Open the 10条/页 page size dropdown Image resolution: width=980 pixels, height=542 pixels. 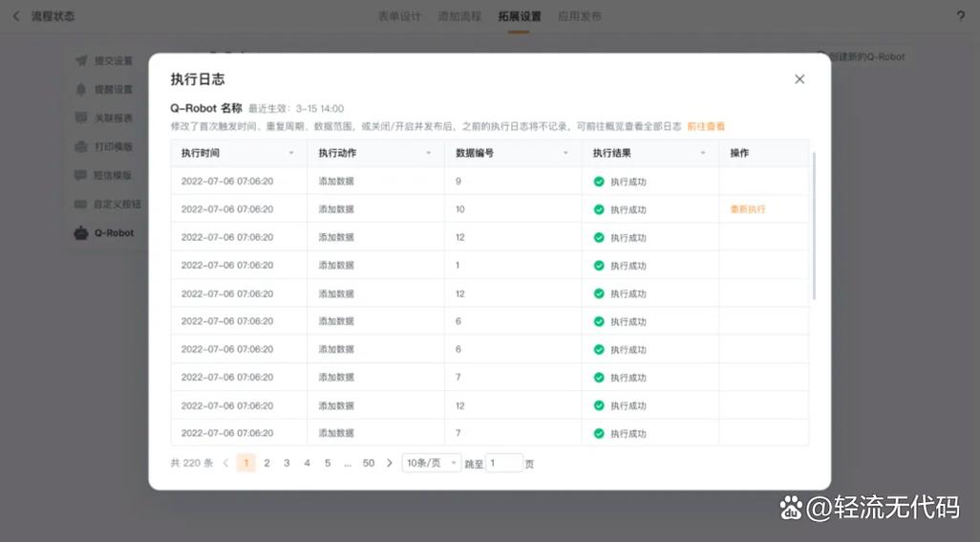432,463
